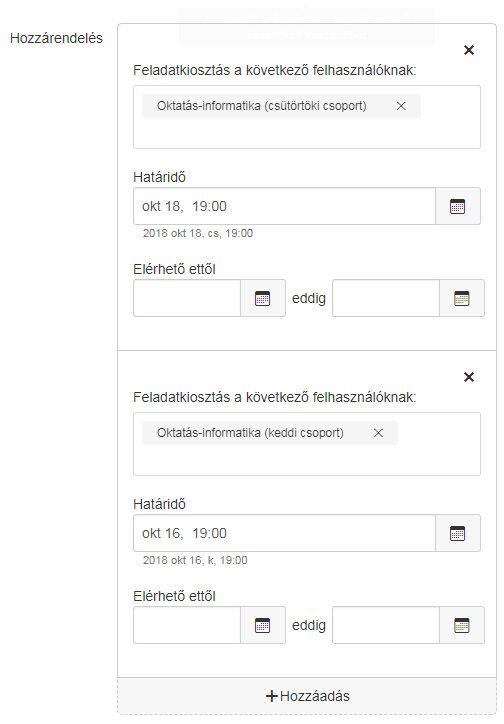Viewport: 504px width, 724px height.
Task: Click empty area of csütörtöki assignee box
Action: pyautogui.click(x=307, y=133)
